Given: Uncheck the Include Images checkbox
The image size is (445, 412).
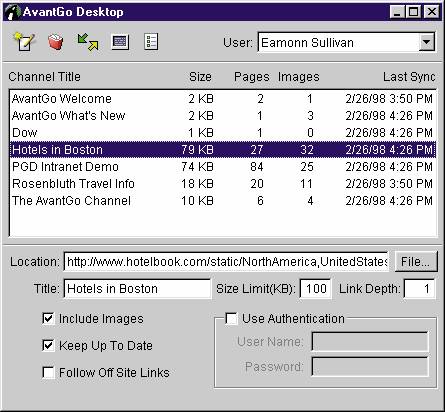Looking at the screenshot, I should (x=48, y=318).
